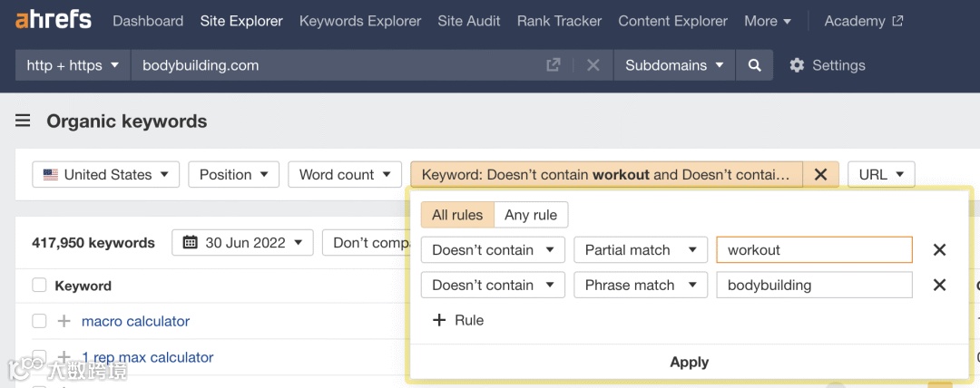Select the Any rule option

531,215
